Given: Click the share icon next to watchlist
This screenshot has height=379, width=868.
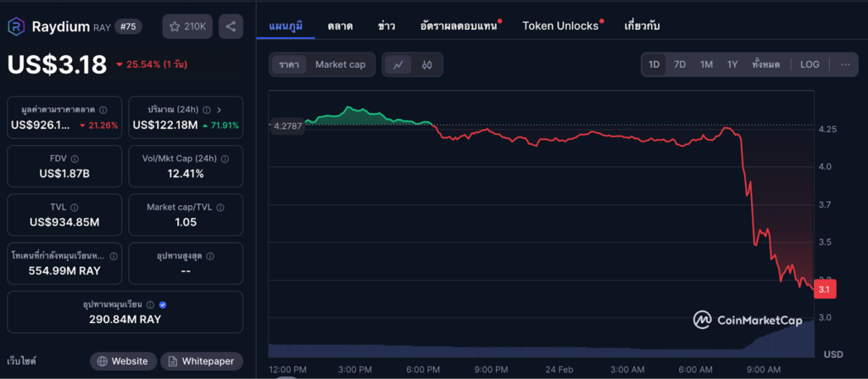Looking at the screenshot, I should [231, 26].
